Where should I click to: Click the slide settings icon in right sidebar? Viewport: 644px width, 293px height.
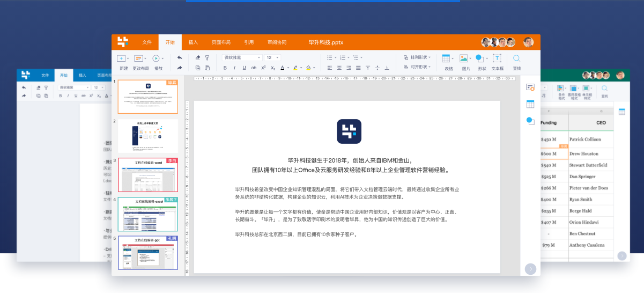(x=530, y=87)
